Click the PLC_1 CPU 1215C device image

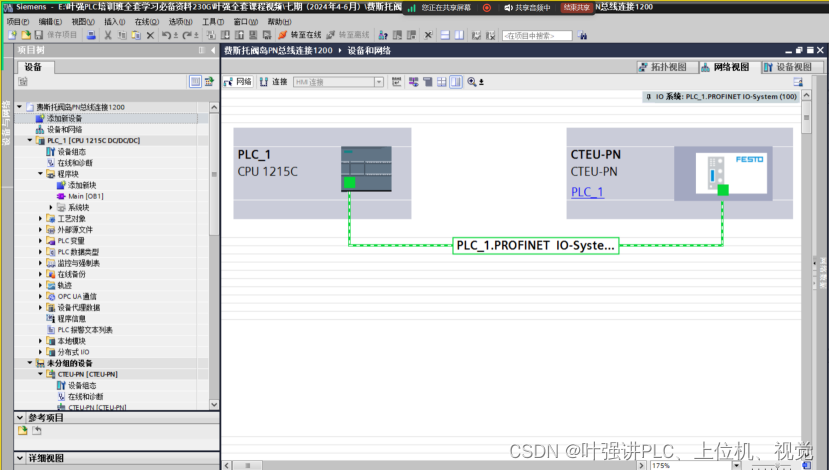[x=366, y=169]
